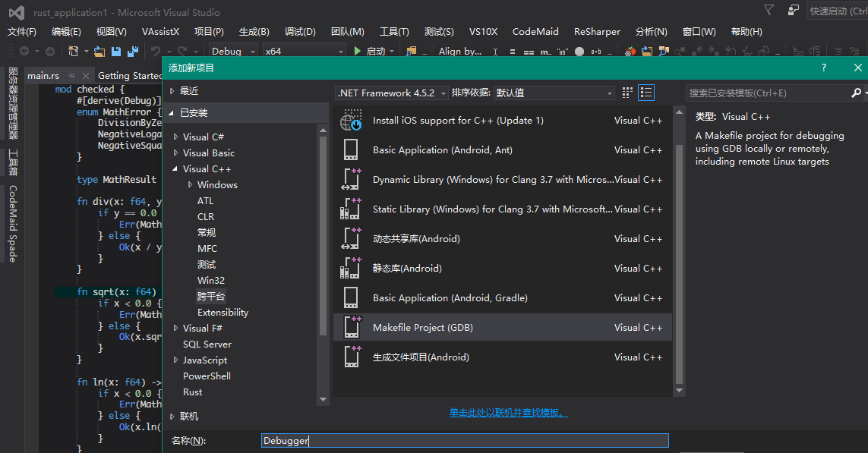Screen dimensions: 868x453
Task: Switch to the main.rs tab
Action: [x=43, y=75]
